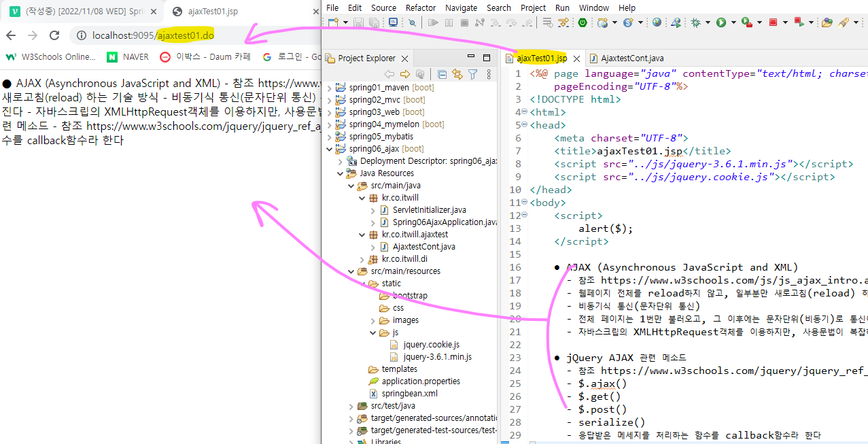
Task: Click the Filter funnel icon in Project Explorer
Action: point(472,74)
